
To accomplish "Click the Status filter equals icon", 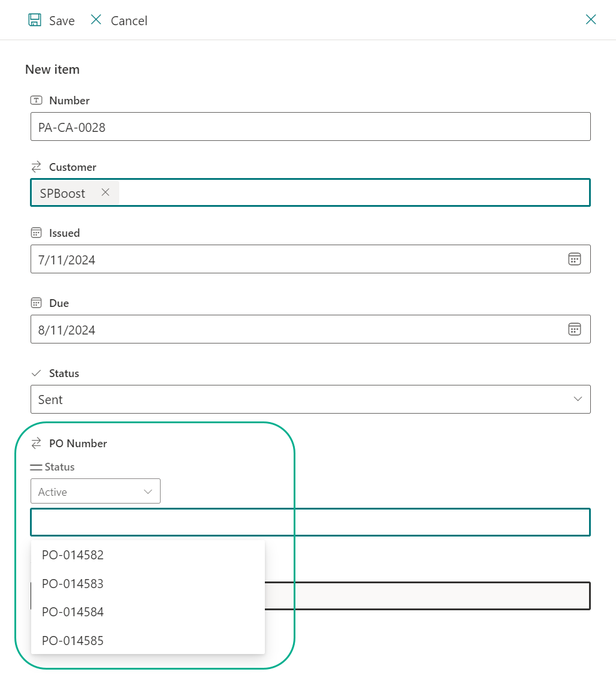I will 36,467.
